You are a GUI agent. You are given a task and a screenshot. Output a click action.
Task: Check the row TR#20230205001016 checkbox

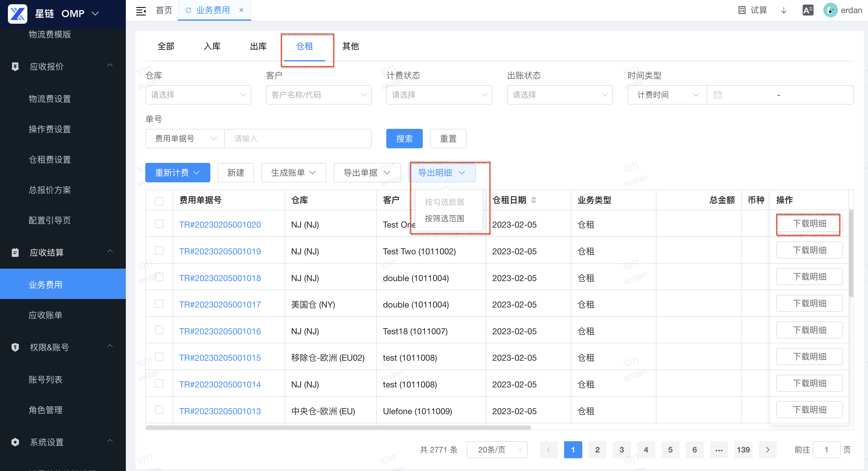[x=159, y=330]
